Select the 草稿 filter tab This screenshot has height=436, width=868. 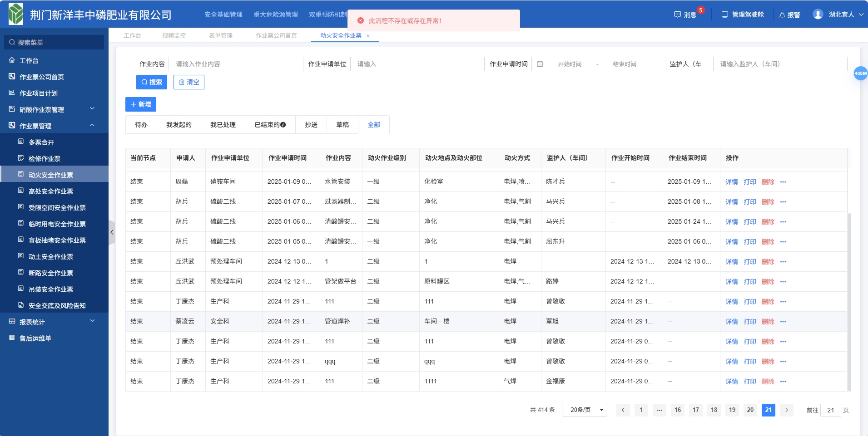click(x=342, y=125)
